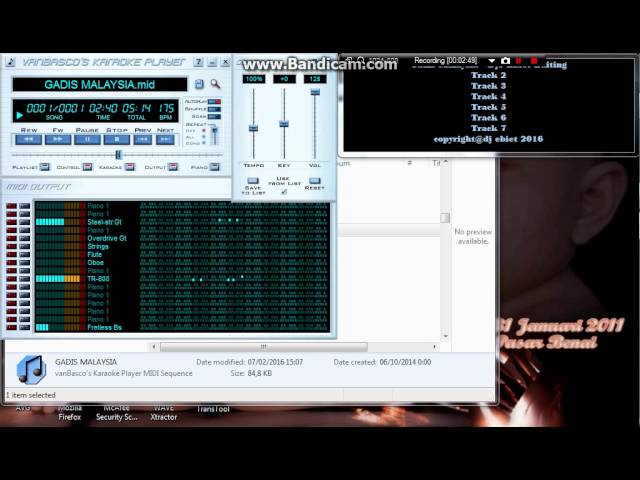Click the 'Firefox' desktop shortcut label
640x480 pixels.
tap(69, 417)
